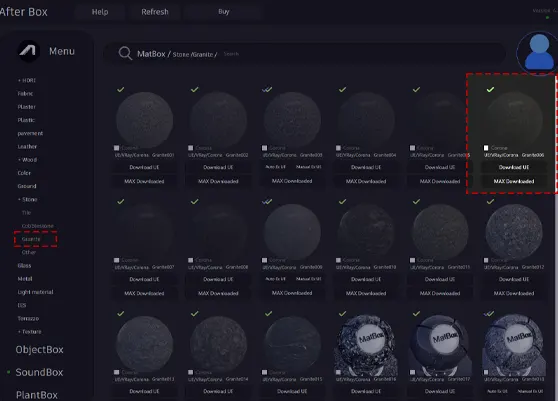Click the green checkmark above Granite006
This screenshot has height=401, width=558.
[490, 89]
